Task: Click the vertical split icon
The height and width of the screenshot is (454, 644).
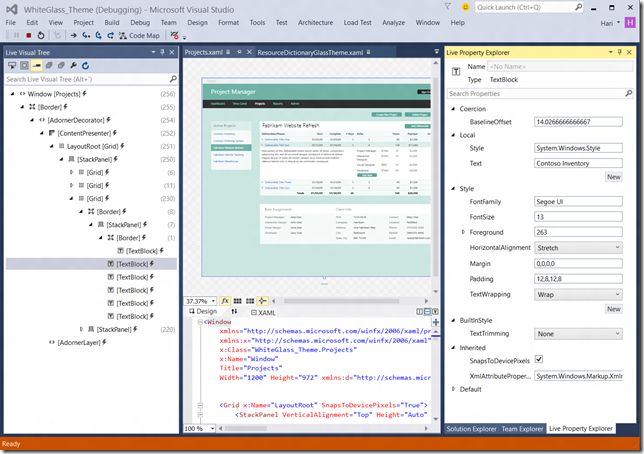Action: [419, 312]
